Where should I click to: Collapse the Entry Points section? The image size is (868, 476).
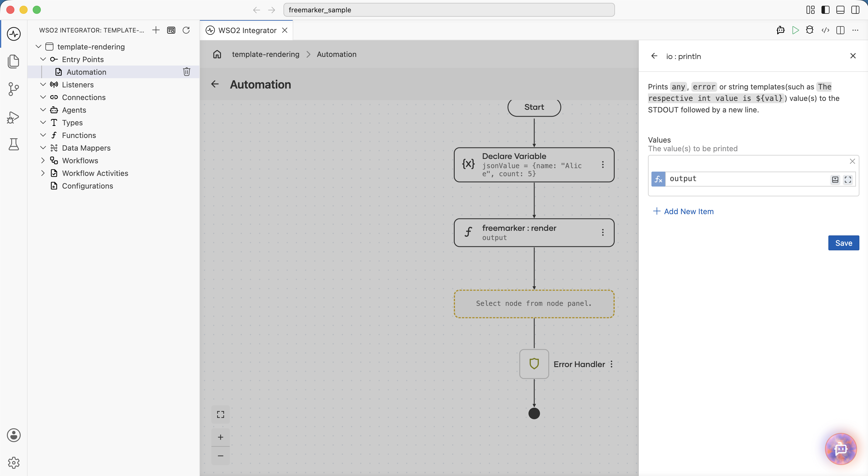point(43,59)
